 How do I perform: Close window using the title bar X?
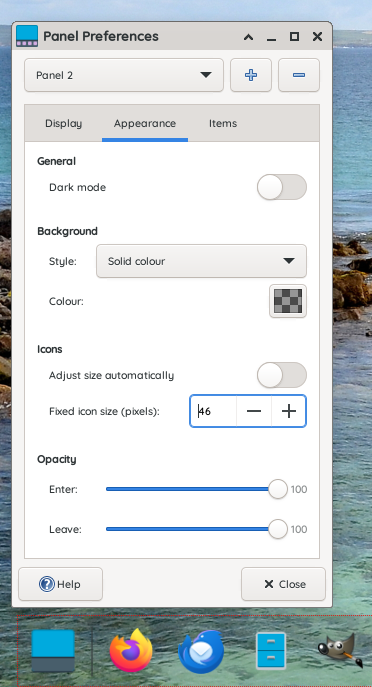click(x=318, y=37)
